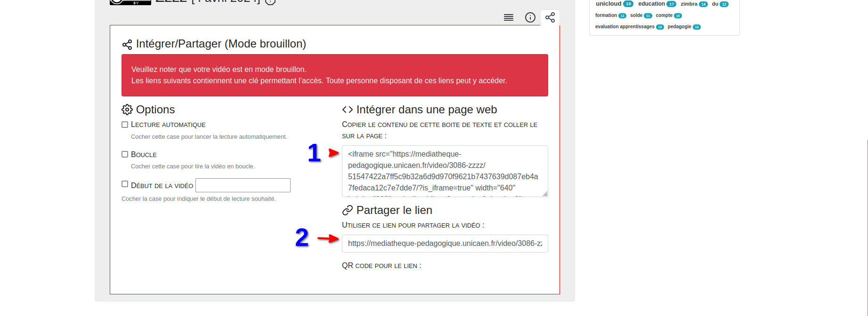This screenshot has width=868, height=316.
Task: Click the share link URL field
Action: pyautogui.click(x=445, y=244)
